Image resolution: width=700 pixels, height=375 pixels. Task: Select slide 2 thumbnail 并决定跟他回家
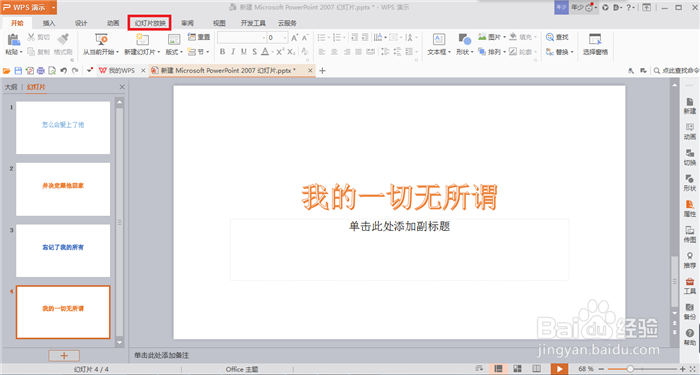(63, 189)
